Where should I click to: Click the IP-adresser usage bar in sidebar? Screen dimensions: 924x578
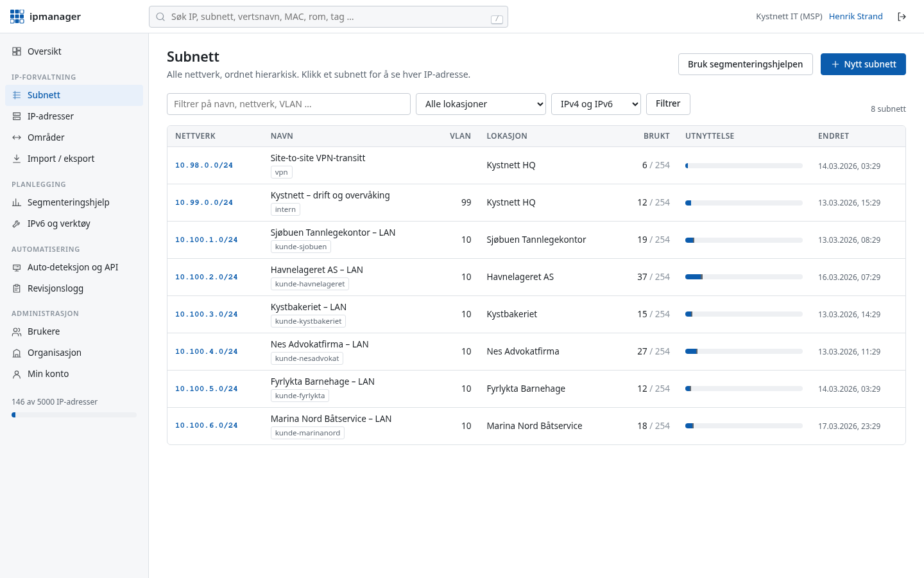[x=74, y=415]
